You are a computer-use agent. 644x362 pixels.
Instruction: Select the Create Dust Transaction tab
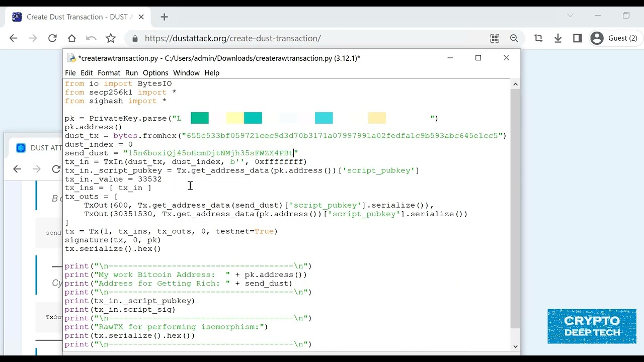(78, 17)
